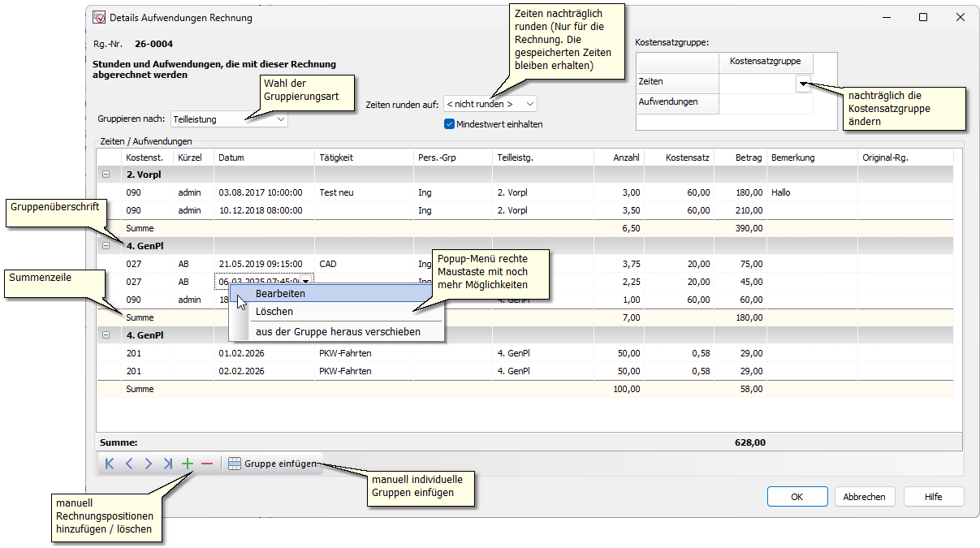This screenshot has height=548, width=980.
Task: Select aus der Gruppe heraus verschieben
Action: point(338,331)
